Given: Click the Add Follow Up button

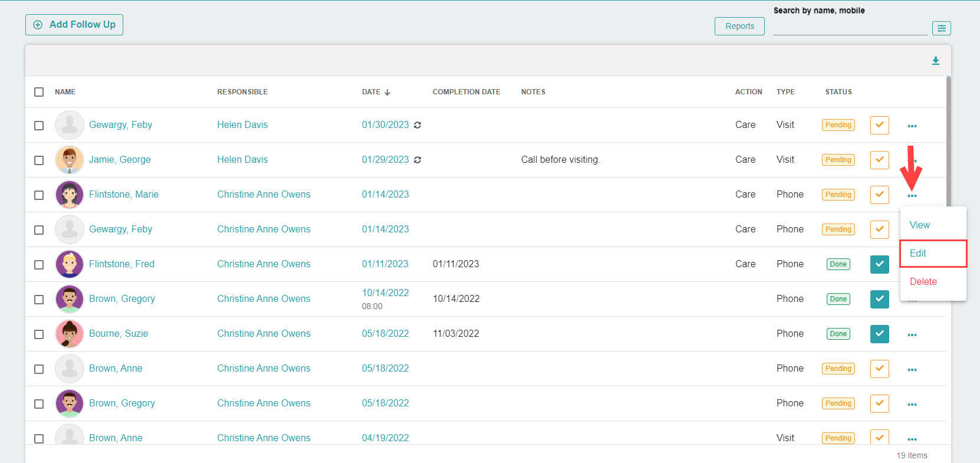Looking at the screenshot, I should 74,25.
